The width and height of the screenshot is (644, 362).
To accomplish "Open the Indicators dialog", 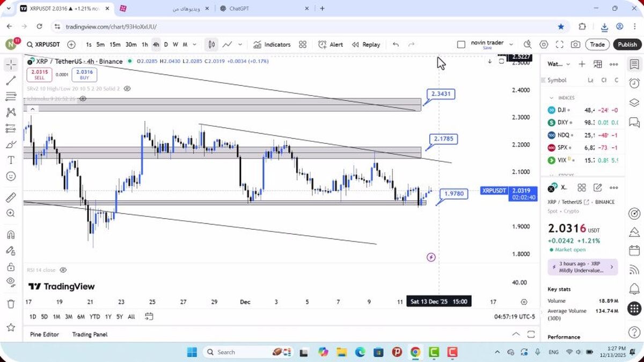I will click(272, 45).
